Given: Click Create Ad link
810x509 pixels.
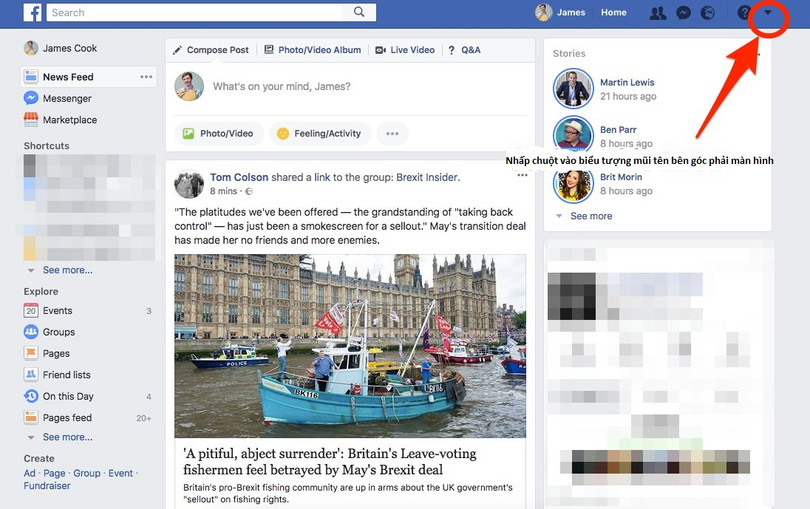Looking at the screenshot, I should 29,473.
